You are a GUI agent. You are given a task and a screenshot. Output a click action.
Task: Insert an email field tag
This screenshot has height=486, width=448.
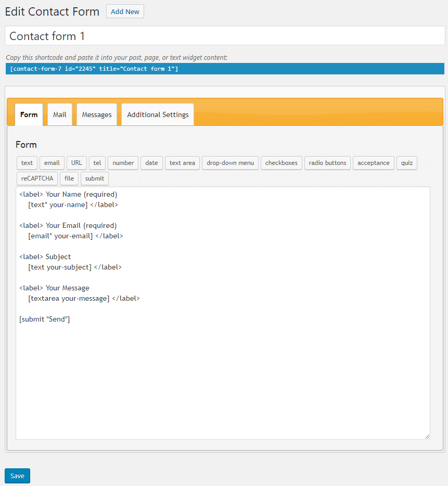coord(52,163)
